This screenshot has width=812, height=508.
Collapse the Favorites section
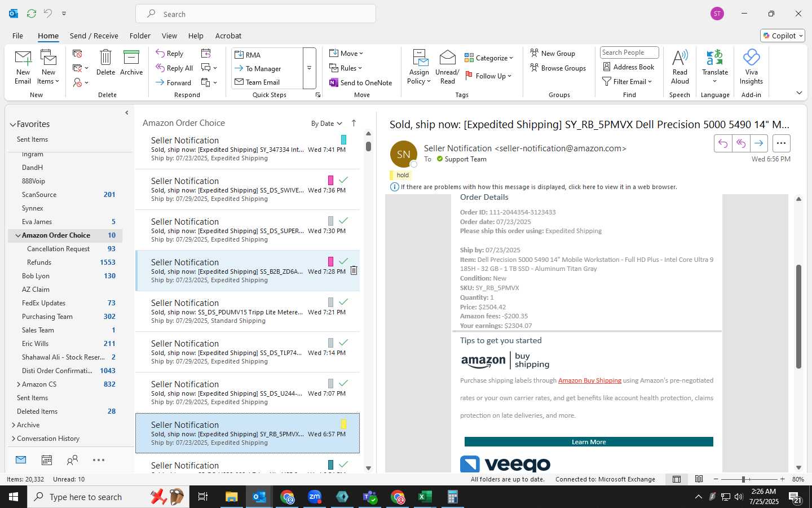(x=12, y=125)
